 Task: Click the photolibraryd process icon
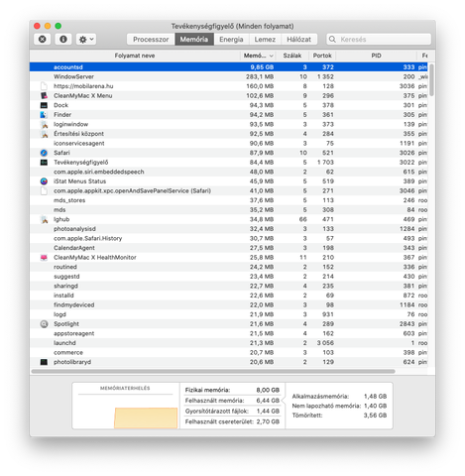(44, 362)
